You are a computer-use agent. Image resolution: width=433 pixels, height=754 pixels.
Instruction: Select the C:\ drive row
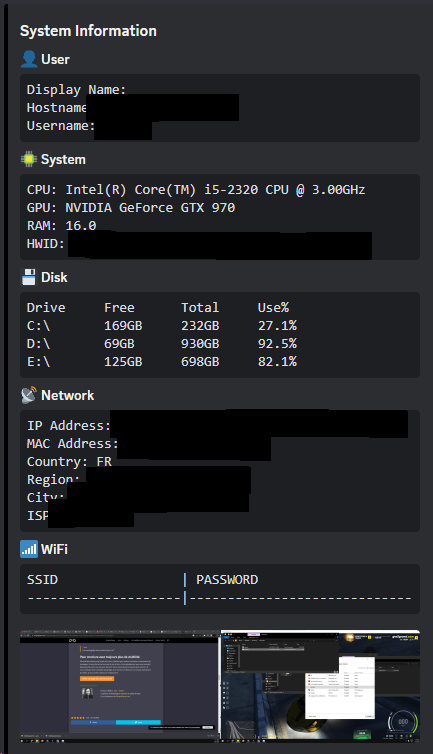point(162,326)
